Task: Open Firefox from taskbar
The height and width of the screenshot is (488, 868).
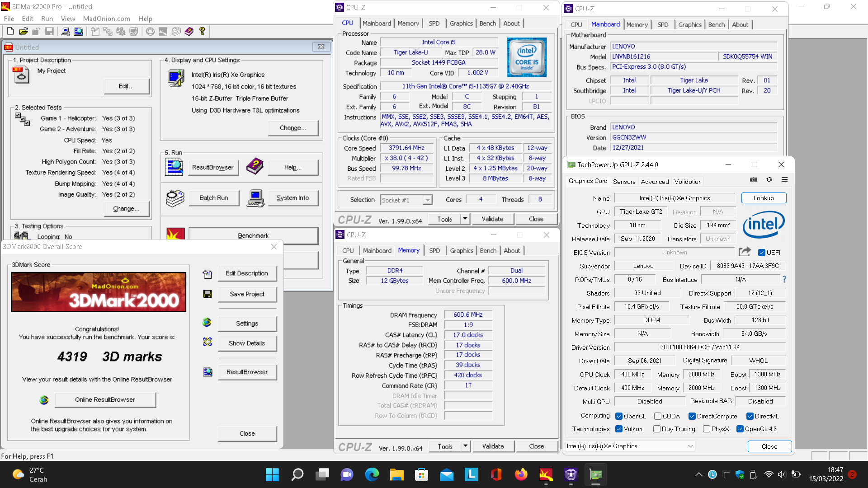Action: (521, 474)
